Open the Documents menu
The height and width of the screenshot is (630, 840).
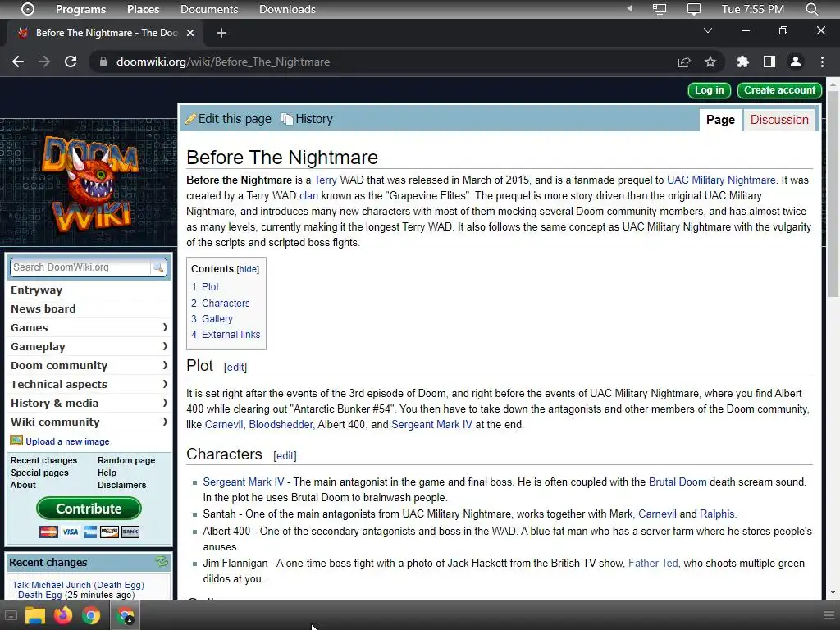(x=209, y=9)
